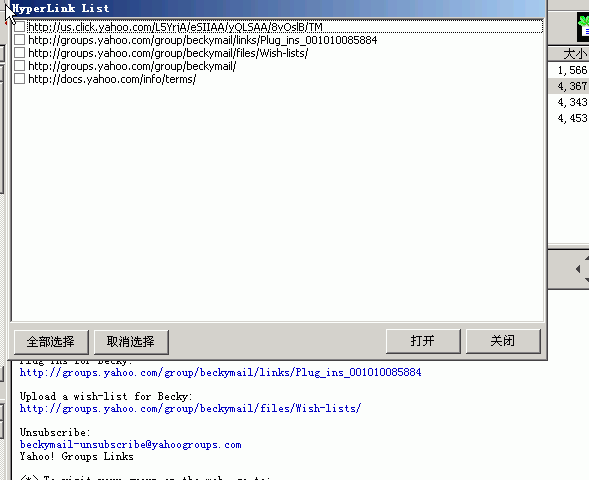Click the left scroll arrow in right pane

(x=578, y=269)
